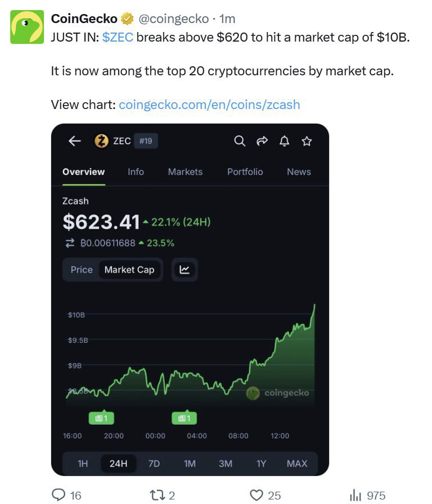This screenshot has height=504, width=432.
Task: Click the back arrow icon
Action: pyautogui.click(x=75, y=141)
